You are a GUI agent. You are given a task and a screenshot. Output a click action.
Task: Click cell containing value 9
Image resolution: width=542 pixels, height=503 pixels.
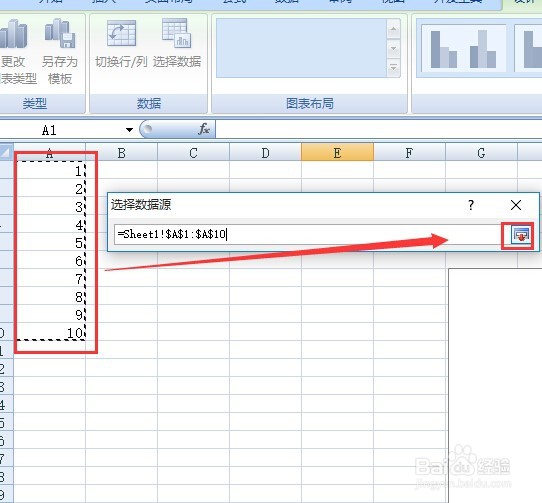click(49, 314)
